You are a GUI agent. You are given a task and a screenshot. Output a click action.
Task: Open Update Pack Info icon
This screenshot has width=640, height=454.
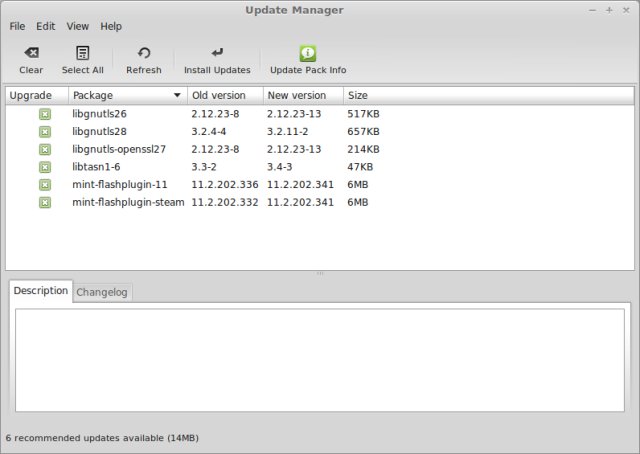[308, 53]
